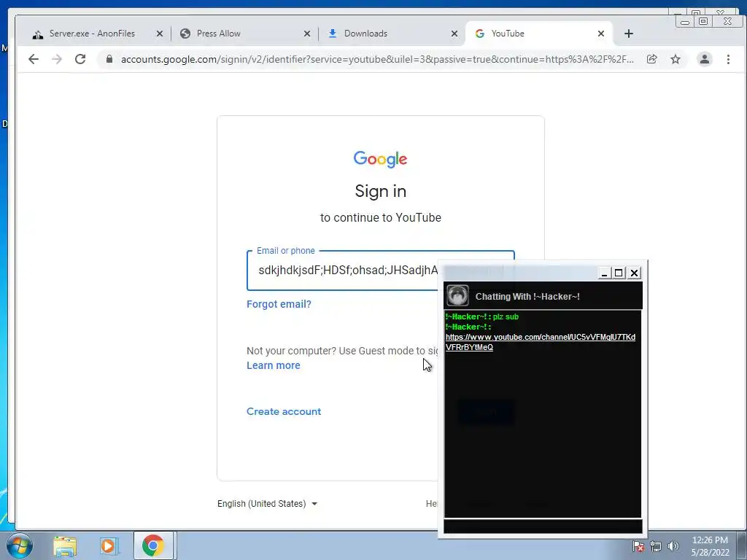Restore down the Chrome window
This screenshot has height=560, width=747.
703,21
